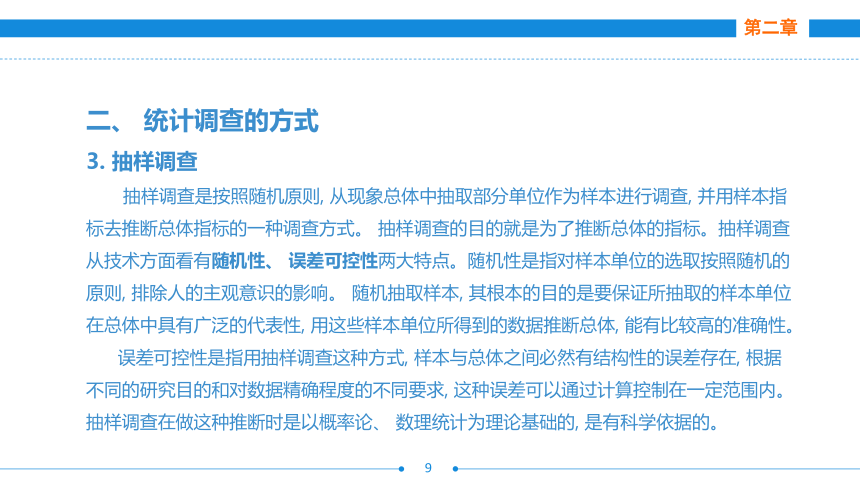Click the 第二章 chapter label
The image size is (860, 484).
pyautogui.click(x=770, y=27)
